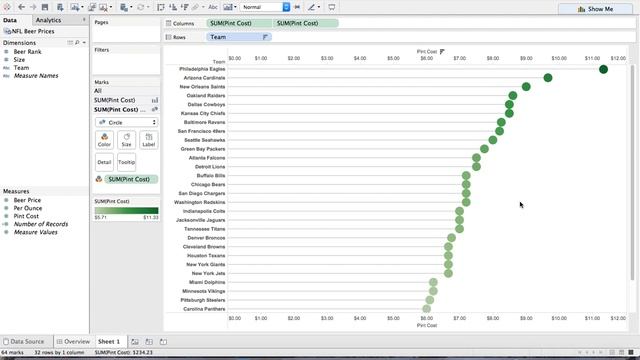Click the Sort ascending toolbar icon
The width and height of the screenshot is (640, 360).
point(173,7)
